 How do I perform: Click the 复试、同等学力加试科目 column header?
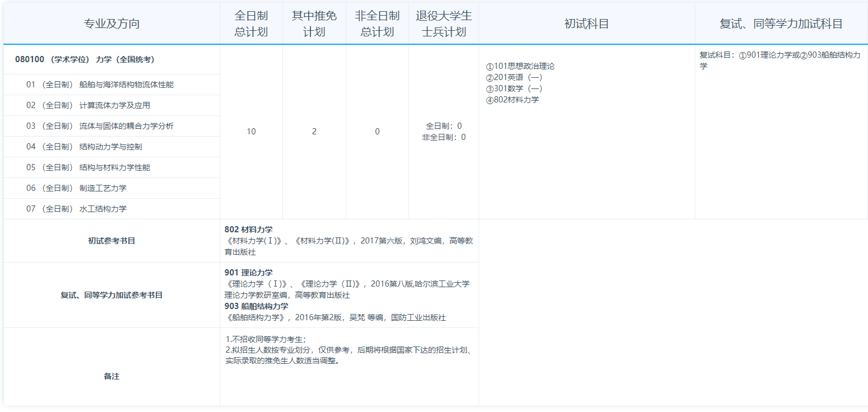point(781,24)
